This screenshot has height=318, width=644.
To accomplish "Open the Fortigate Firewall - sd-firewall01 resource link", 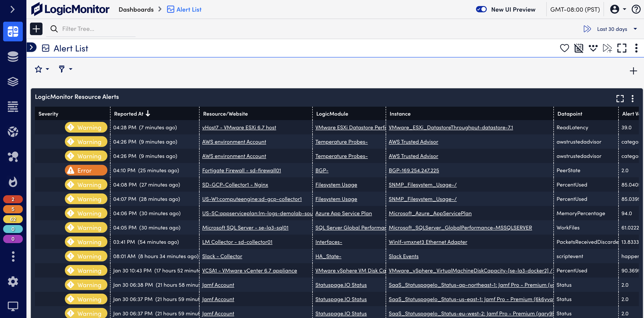I will coord(242,170).
